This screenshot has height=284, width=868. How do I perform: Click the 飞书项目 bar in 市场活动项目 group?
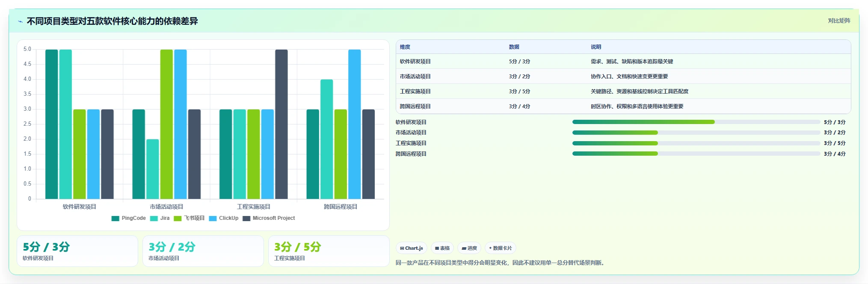166,124
